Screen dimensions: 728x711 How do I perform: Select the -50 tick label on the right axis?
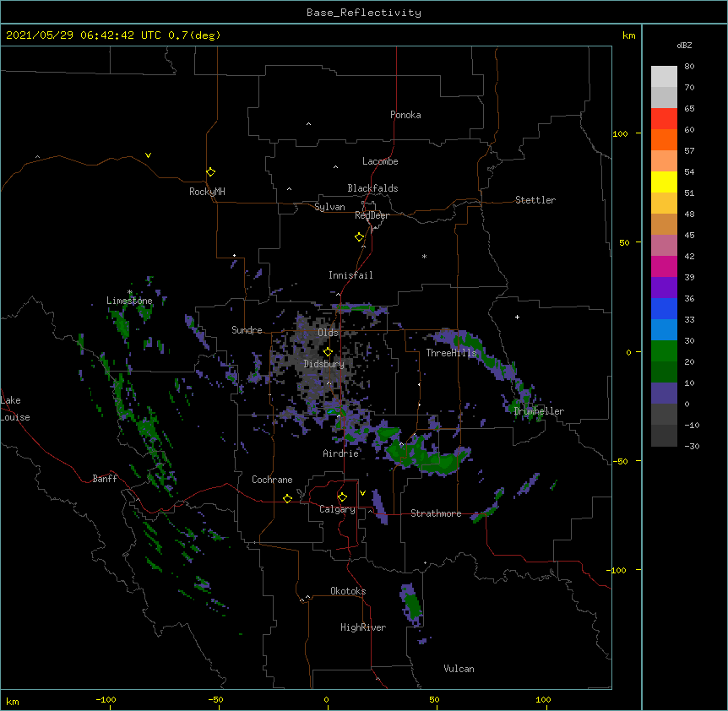(620, 461)
